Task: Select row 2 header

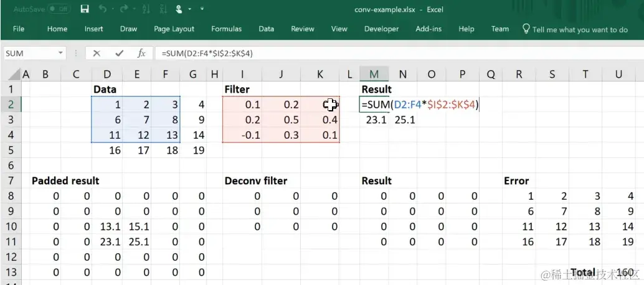Action: click(11, 105)
